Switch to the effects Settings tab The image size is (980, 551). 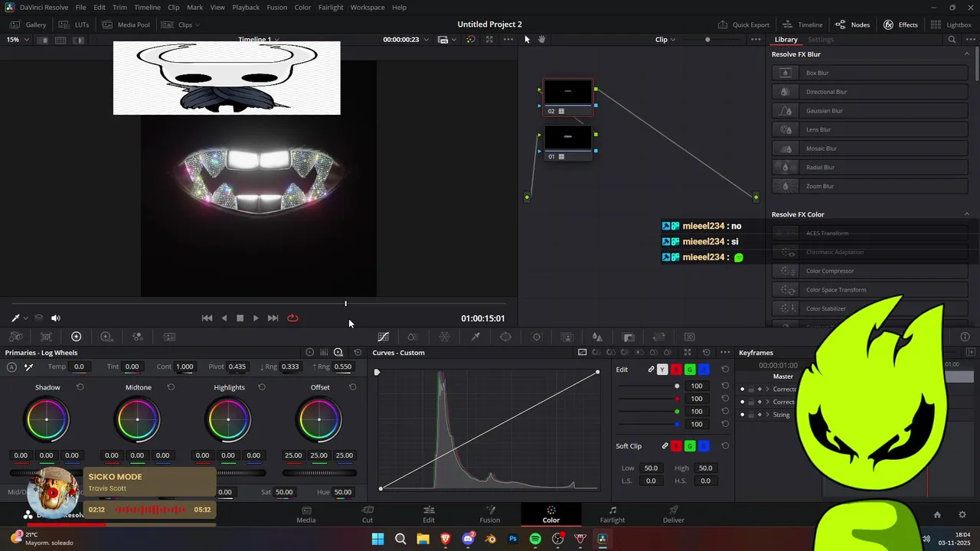pos(820,40)
